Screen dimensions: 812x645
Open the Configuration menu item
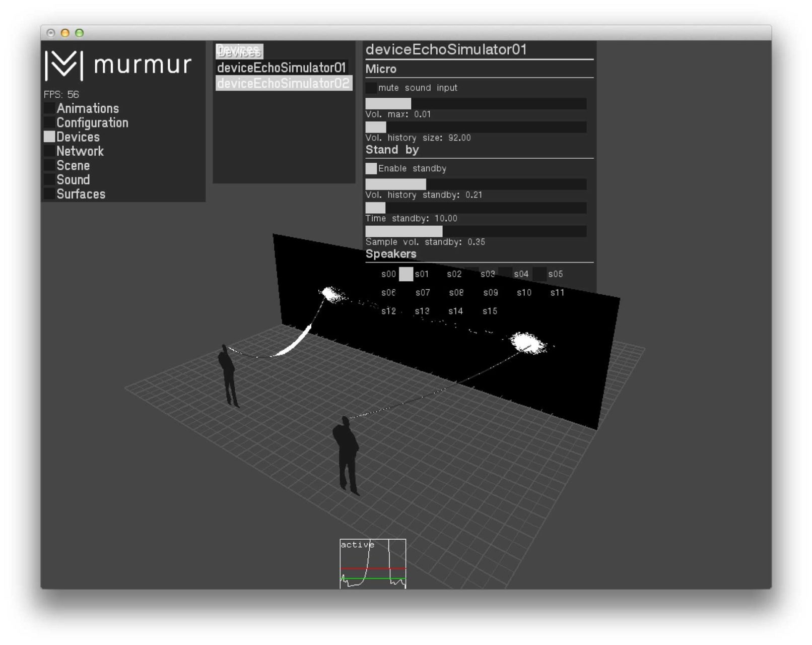click(x=92, y=122)
